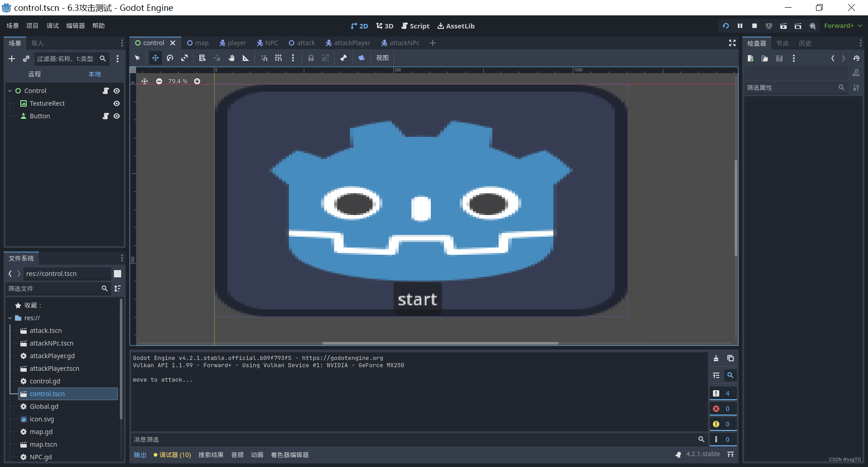Image resolution: width=868 pixels, height=467 pixels.
Task: Open snapping options menu
Action: pyautogui.click(x=293, y=58)
